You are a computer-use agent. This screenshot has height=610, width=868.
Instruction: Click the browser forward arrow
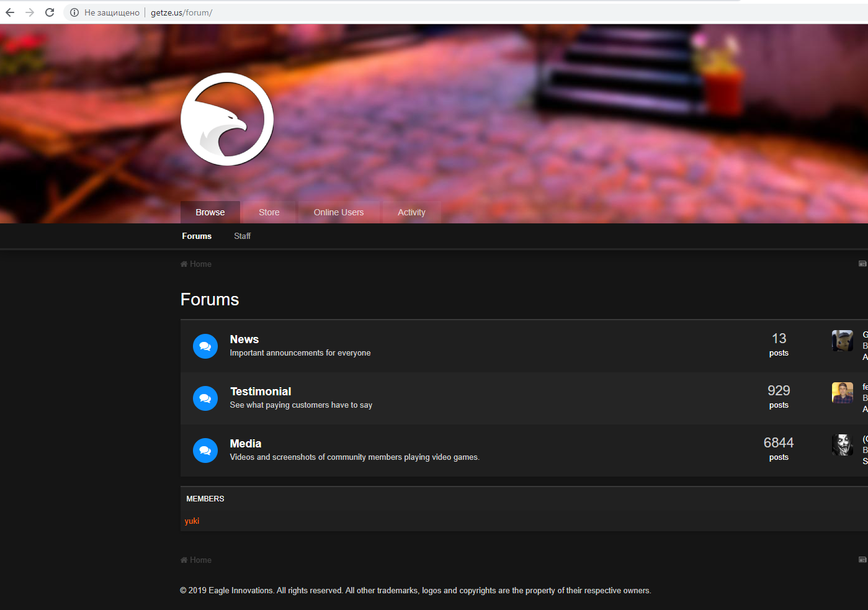click(30, 12)
